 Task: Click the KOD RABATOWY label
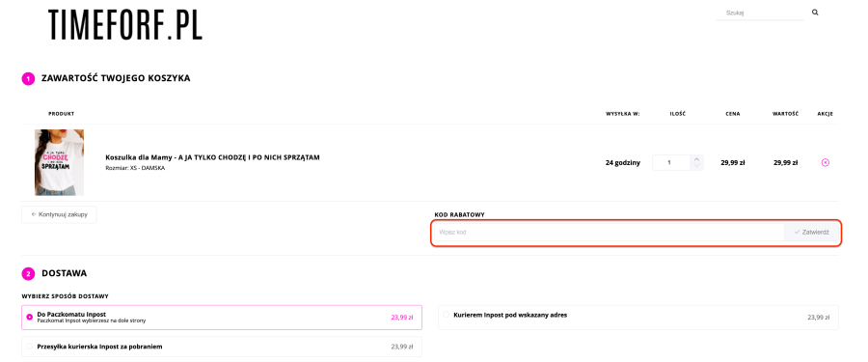click(x=460, y=214)
